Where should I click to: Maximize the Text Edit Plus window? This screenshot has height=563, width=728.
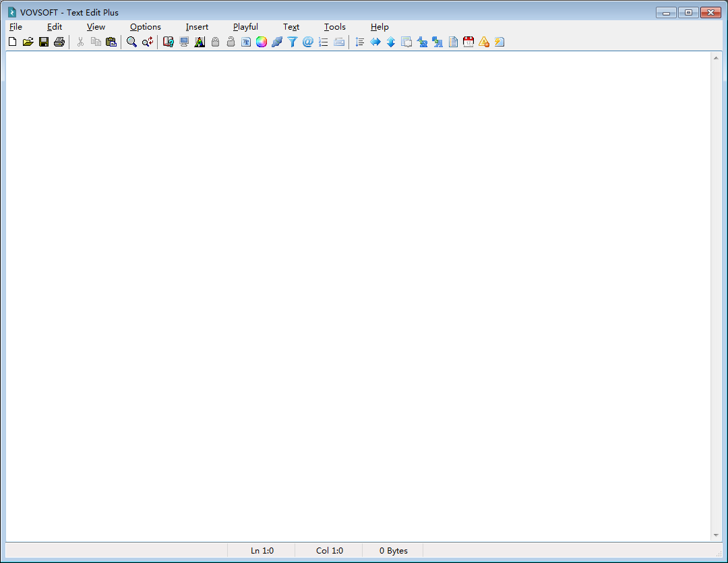[x=688, y=13]
